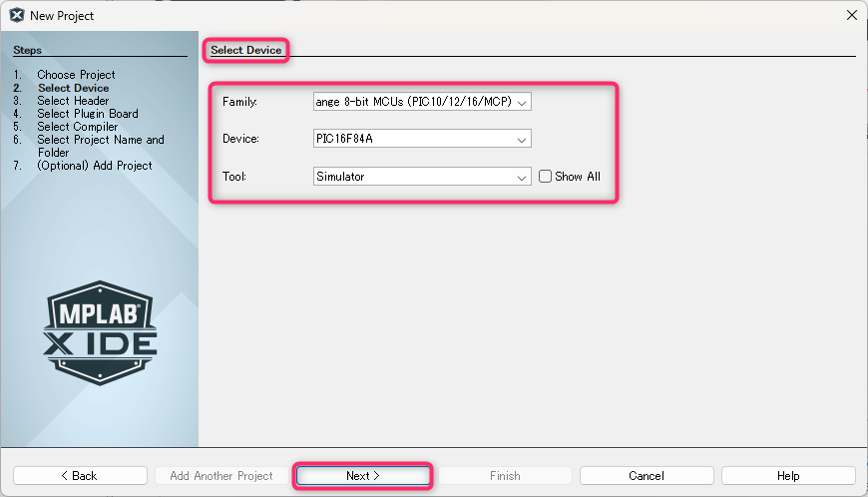Click the disabled Finish button
Screen dimensions: 868x497
505,476
